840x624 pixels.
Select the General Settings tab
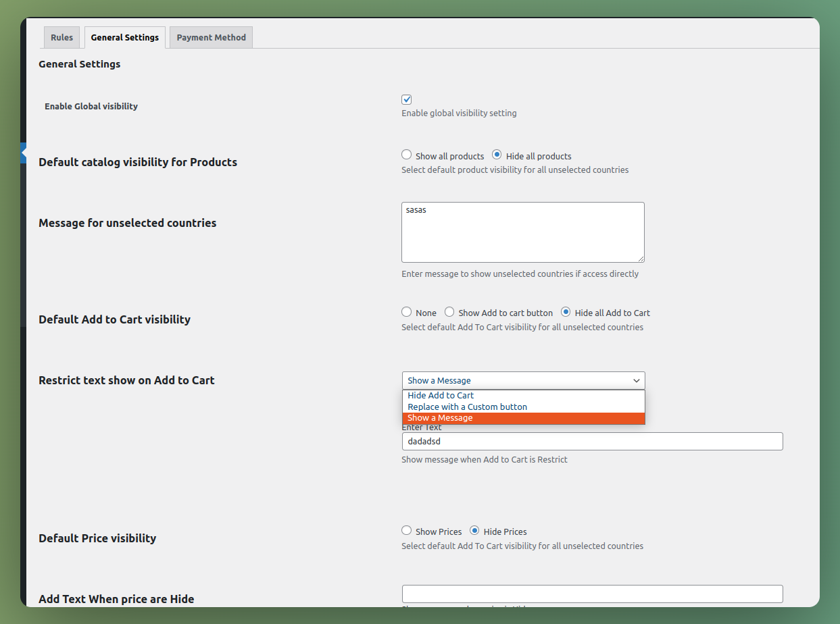coord(125,38)
